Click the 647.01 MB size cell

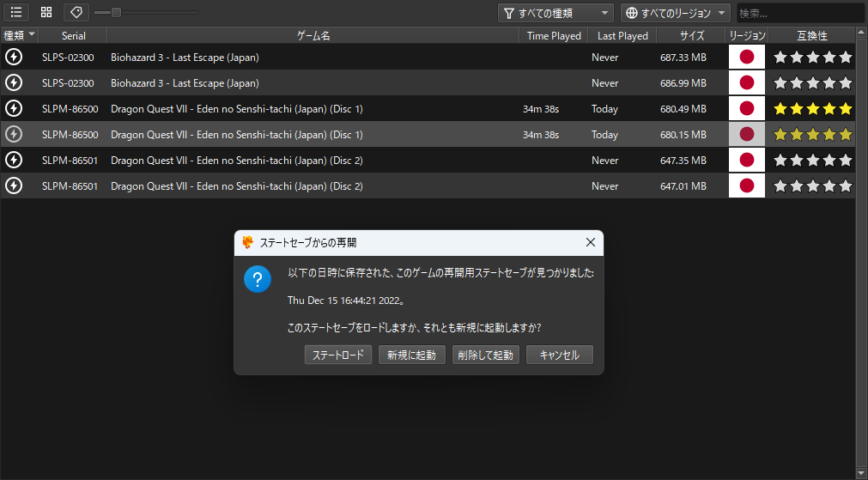click(683, 186)
